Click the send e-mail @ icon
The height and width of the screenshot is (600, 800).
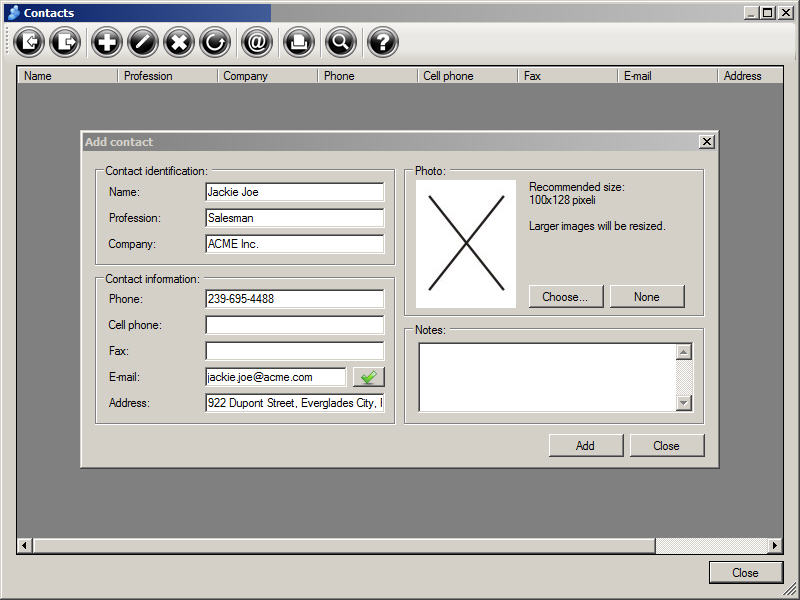pos(256,42)
